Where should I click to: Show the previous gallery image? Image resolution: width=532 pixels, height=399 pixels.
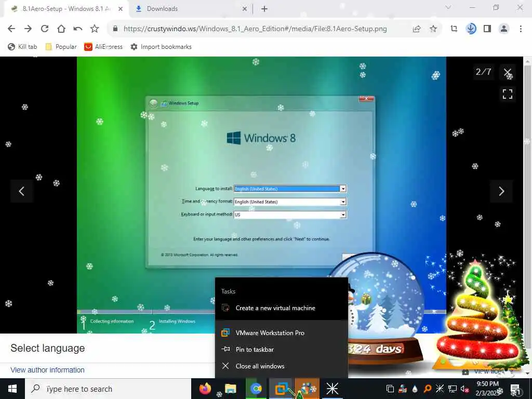click(22, 191)
